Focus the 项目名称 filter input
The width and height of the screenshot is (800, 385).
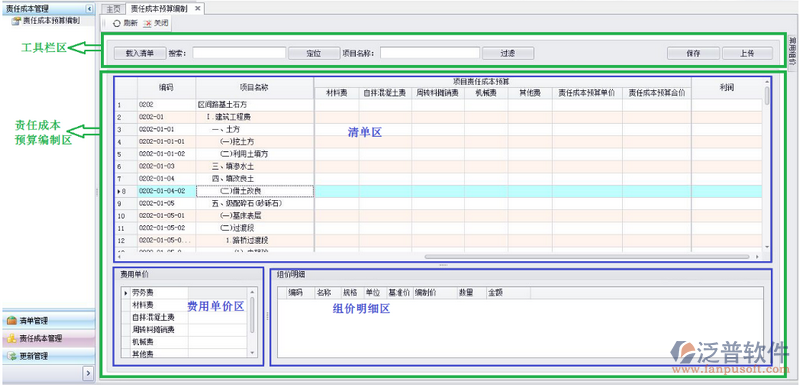[430, 53]
